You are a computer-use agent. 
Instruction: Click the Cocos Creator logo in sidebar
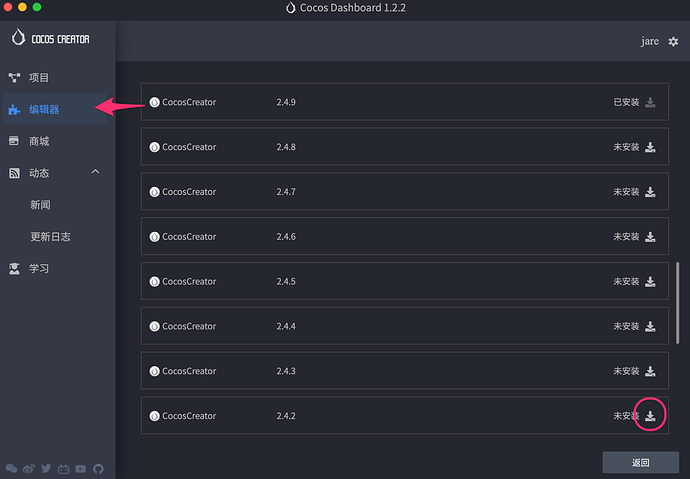tap(50, 38)
